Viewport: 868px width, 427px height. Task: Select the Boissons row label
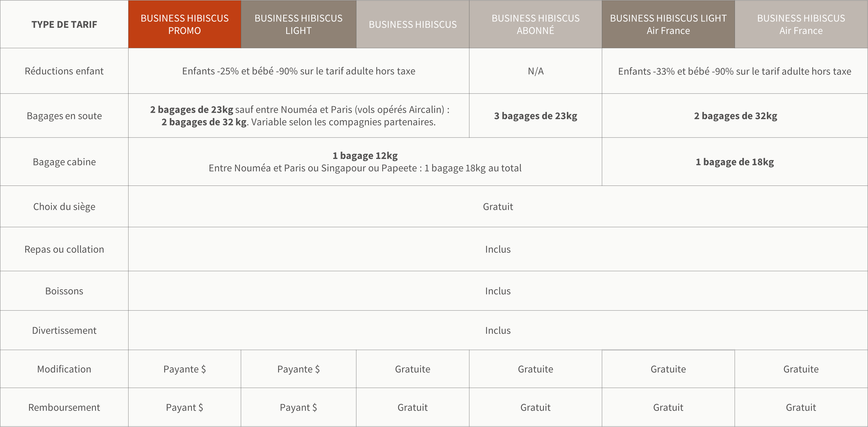click(x=64, y=291)
